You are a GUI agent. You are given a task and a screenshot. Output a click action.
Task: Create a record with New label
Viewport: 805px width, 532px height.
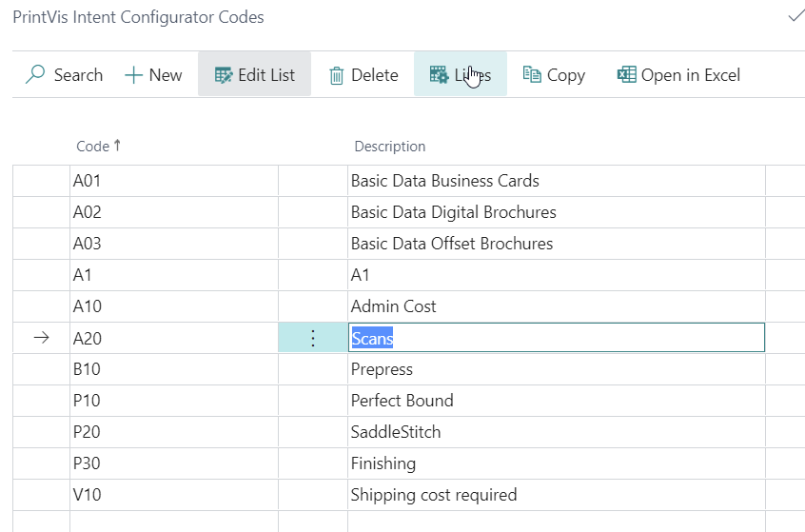(166, 75)
